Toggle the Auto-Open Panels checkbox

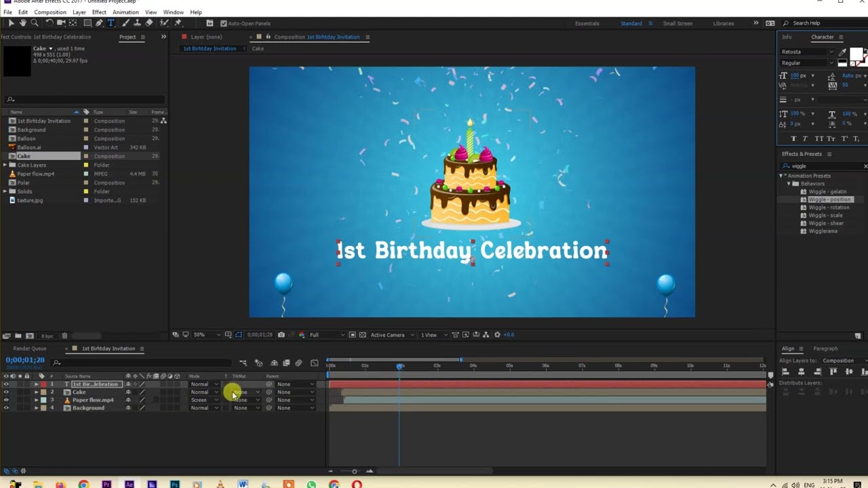point(224,23)
